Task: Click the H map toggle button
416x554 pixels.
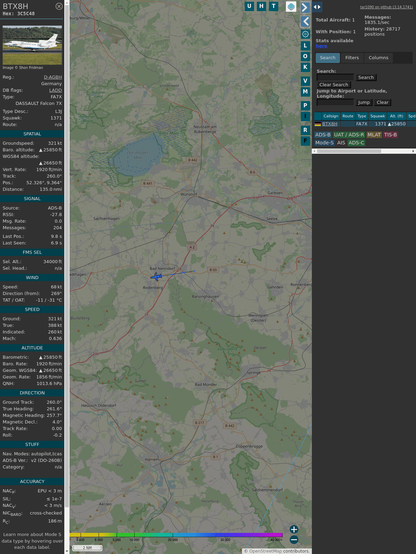Action: pyautogui.click(x=261, y=6)
